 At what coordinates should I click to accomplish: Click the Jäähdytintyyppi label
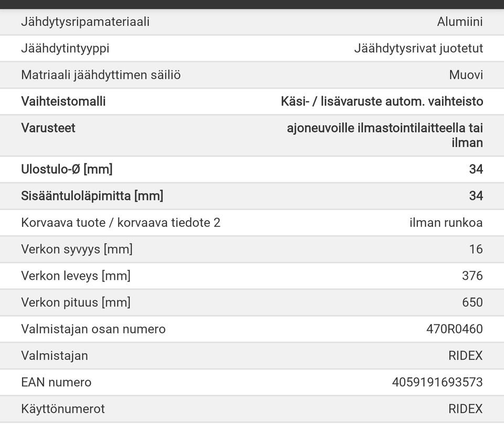click(x=65, y=49)
